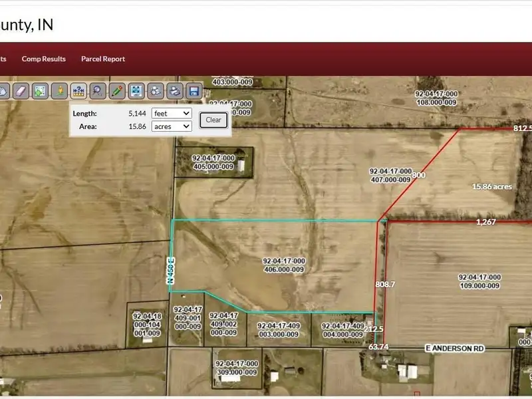Activate the measure distance ruler tool

click(78, 90)
